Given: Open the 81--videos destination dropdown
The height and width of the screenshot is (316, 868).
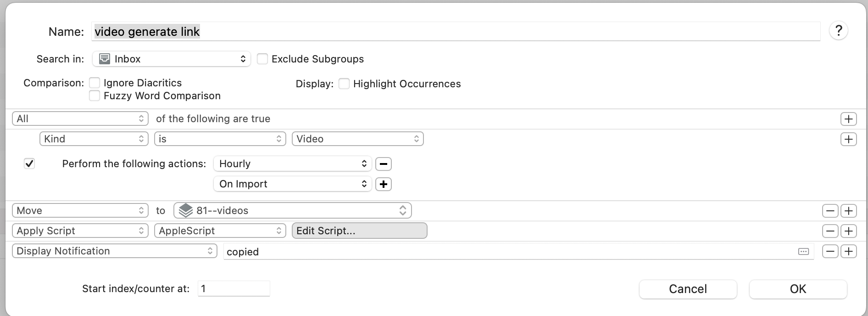Looking at the screenshot, I should pyautogui.click(x=293, y=210).
